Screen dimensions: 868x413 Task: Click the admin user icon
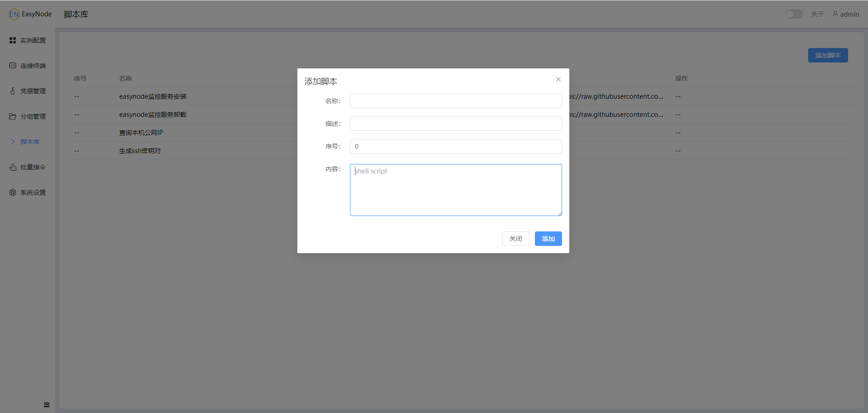[835, 14]
